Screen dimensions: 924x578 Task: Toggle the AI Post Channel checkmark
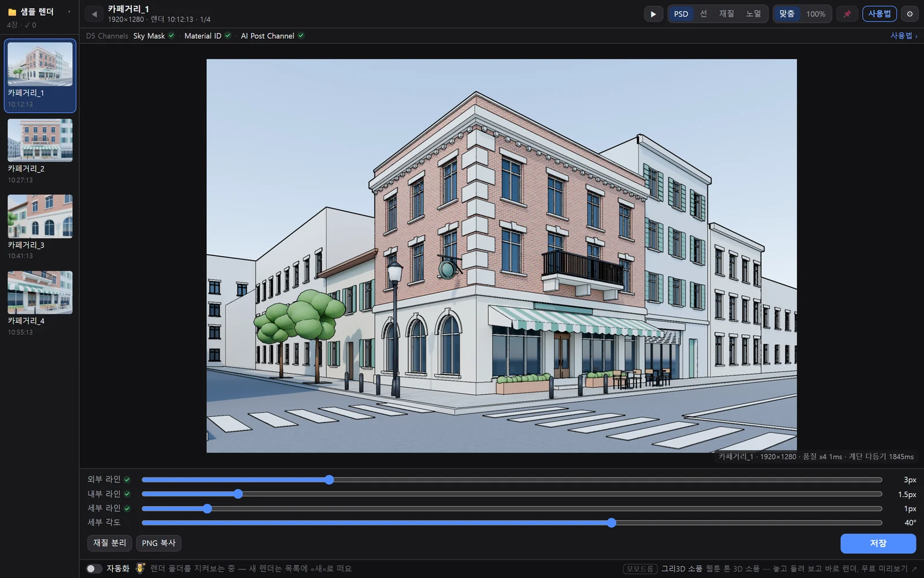pyautogui.click(x=301, y=35)
